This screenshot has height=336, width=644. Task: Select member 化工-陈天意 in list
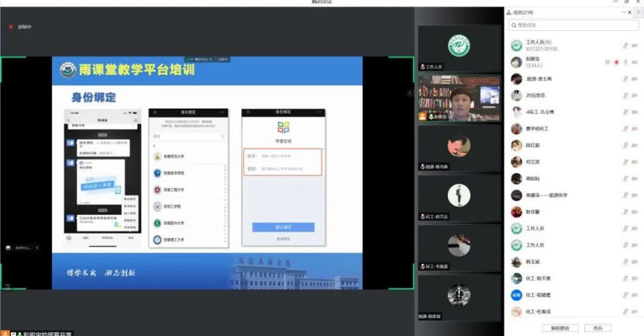click(x=573, y=279)
